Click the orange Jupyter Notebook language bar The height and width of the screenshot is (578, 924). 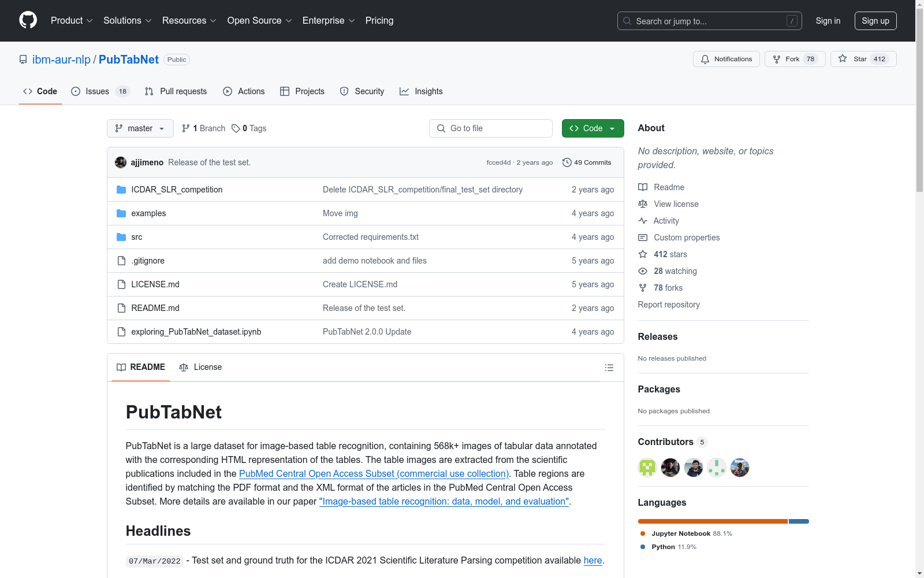pyautogui.click(x=712, y=521)
